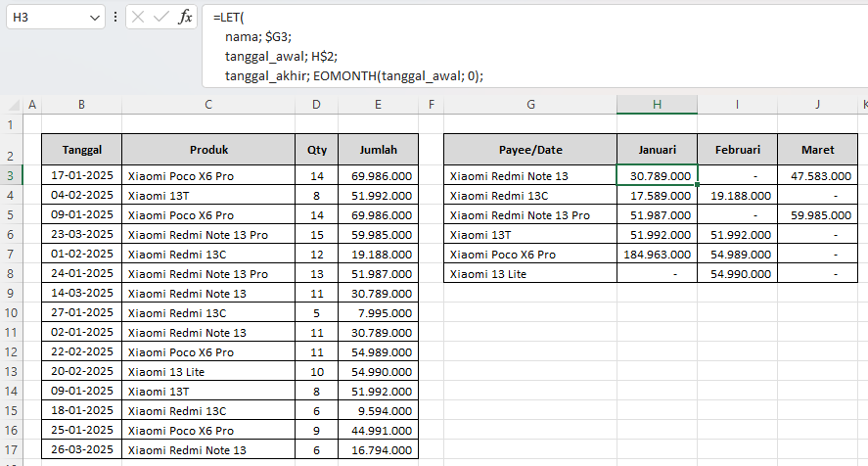This screenshot has height=466, width=868.
Task: Select column F header
Action: tap(432, 104)
